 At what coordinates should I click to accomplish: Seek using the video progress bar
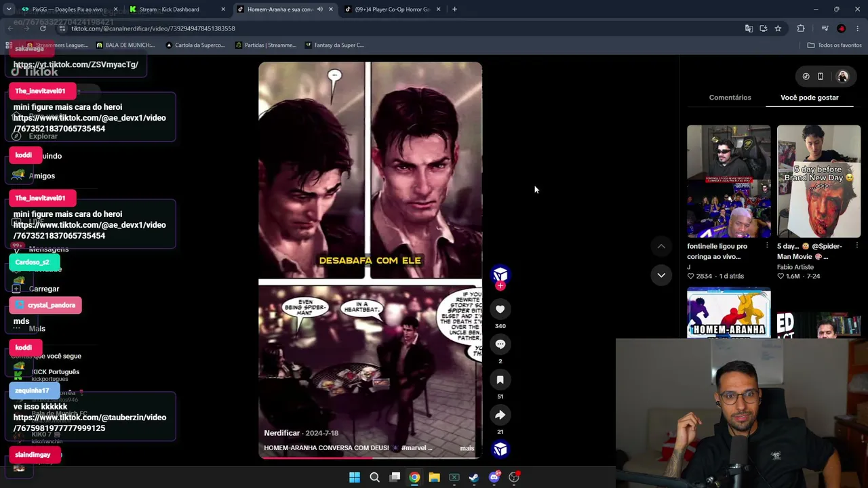[370, 457]
